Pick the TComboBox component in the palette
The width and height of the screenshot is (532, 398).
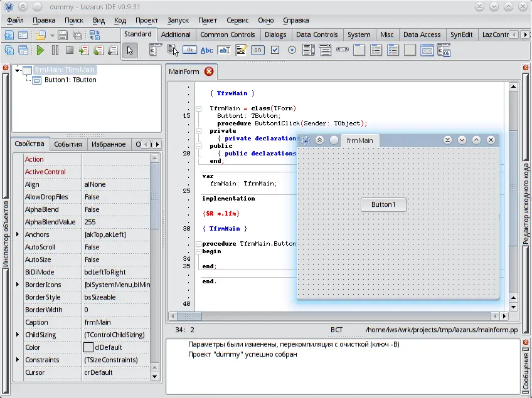325,50
